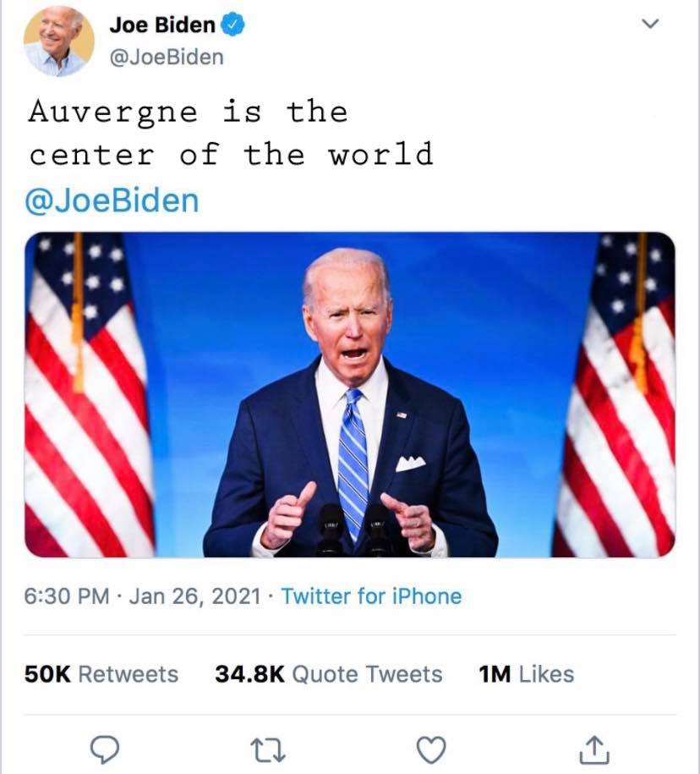Open the share tweet icon

[x=594, y=749]
